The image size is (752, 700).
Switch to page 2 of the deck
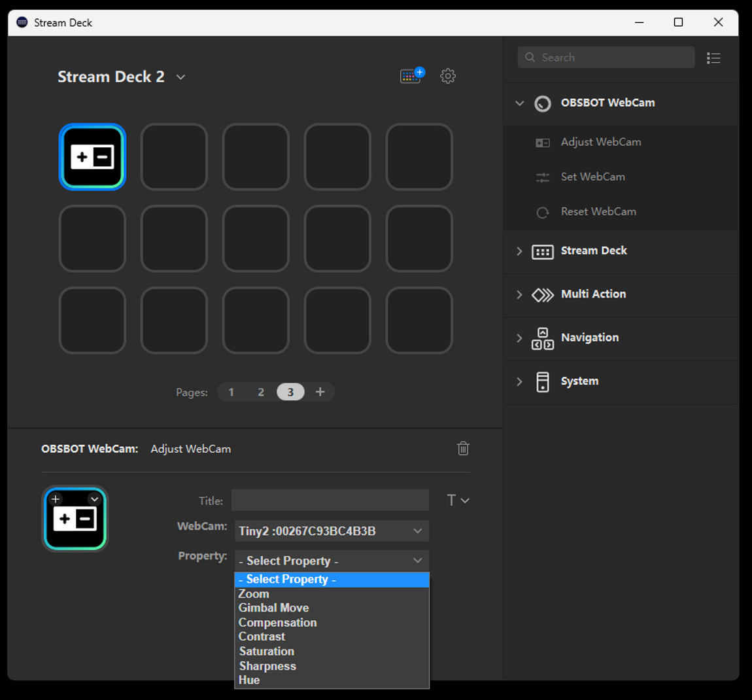click(x=261, y=391)
